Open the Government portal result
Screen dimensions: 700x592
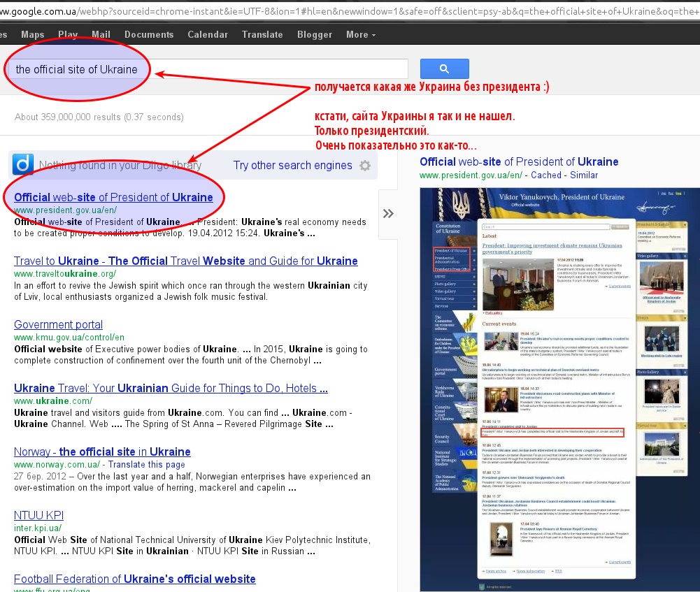(58, 324)
